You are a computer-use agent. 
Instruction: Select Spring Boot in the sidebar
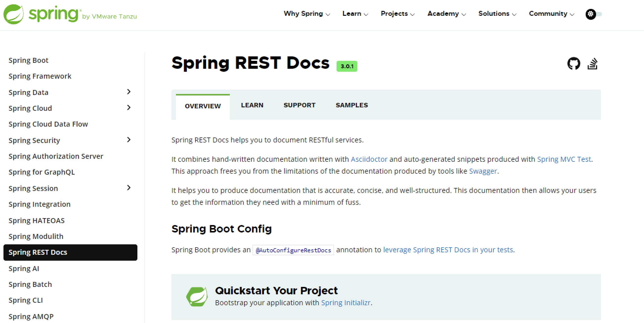28,60
